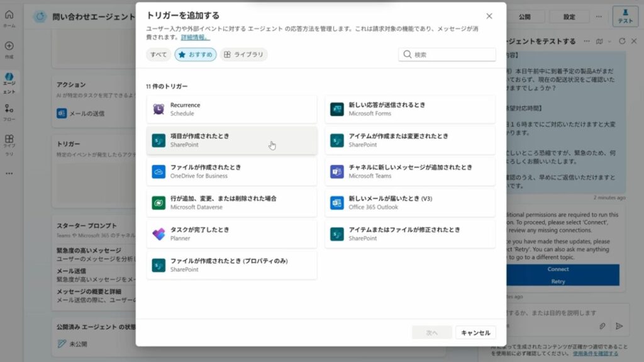644x362 pixels.
Task: Select the Recurrence Schedule trigger icon
Action: (x=158, y=109)
